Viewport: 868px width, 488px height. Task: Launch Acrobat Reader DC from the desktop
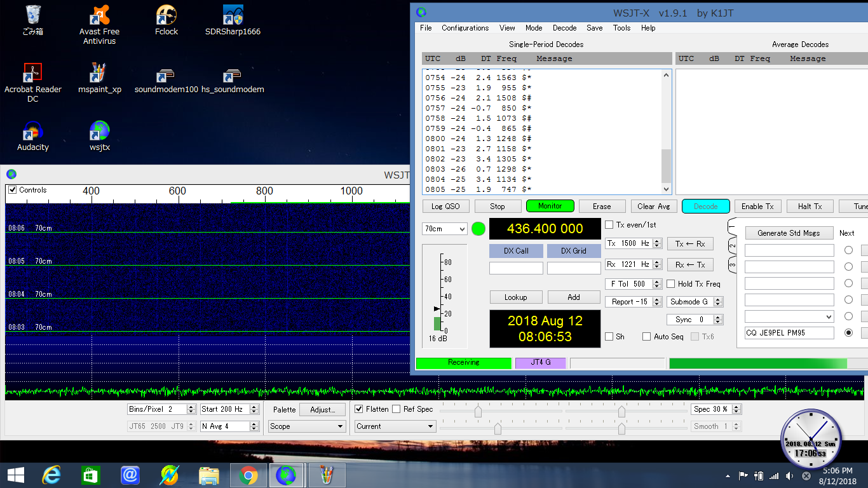33,83
